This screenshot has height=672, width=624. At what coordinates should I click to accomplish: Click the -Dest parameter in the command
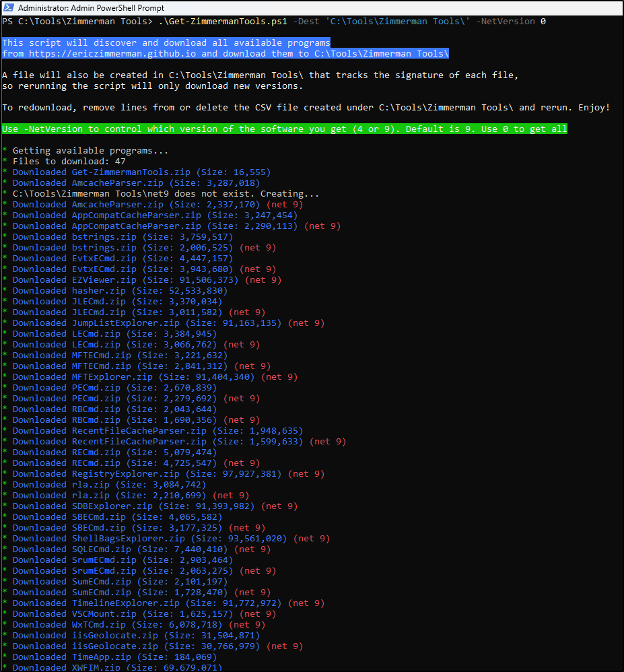tap(306, 22)
